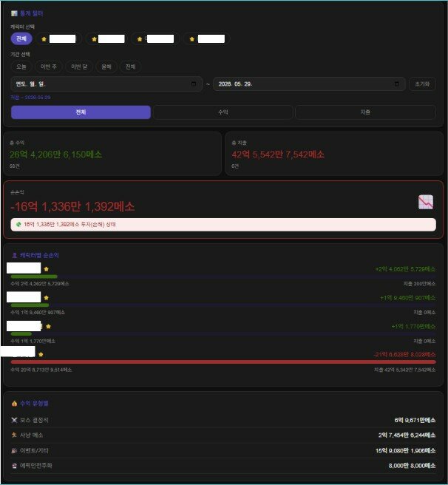Choose the 오늘 period chip
Image resolution: width=448 pixels, height=485 pixels.
[x=21, y=67]
